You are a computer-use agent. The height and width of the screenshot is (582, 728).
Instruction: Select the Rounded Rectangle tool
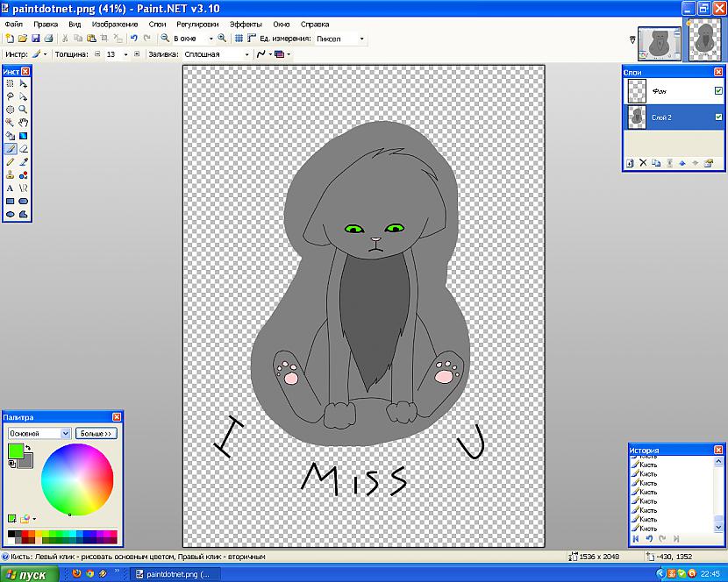point(23,201)
